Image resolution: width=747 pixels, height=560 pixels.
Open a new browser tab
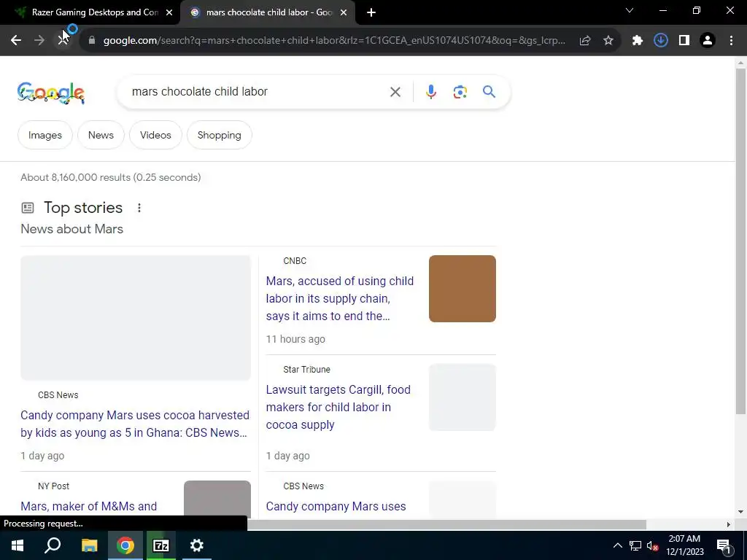tap(371, 13)
